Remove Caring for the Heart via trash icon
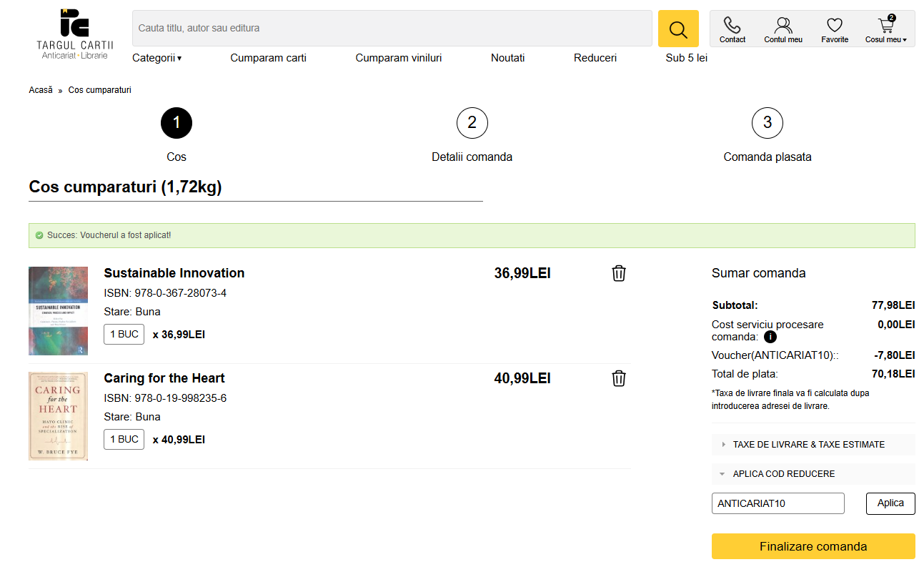Screen dimensions: 924x572 click(619, 378)
